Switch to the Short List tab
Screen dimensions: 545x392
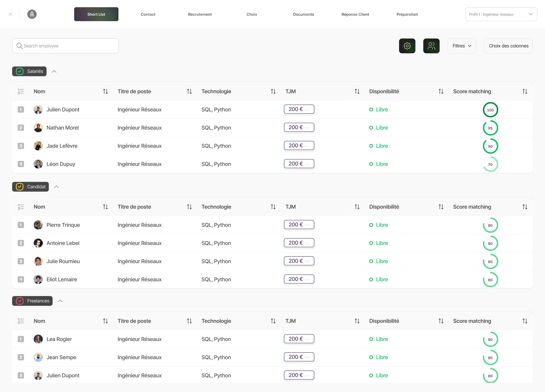pyautogui.click(x=96, y=14)
